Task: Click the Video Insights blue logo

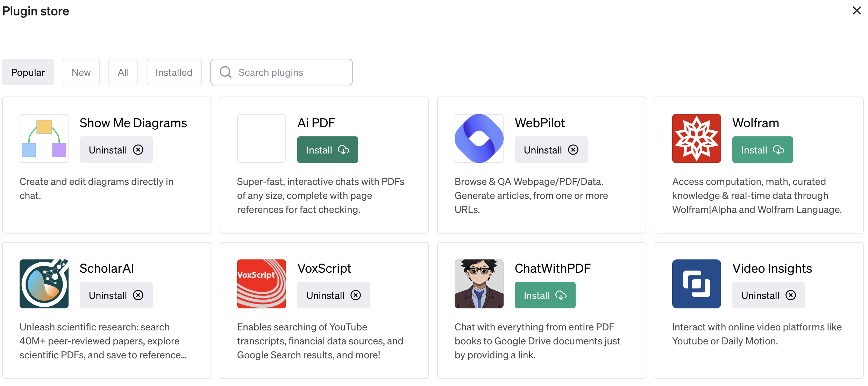Action: [697, 284]
